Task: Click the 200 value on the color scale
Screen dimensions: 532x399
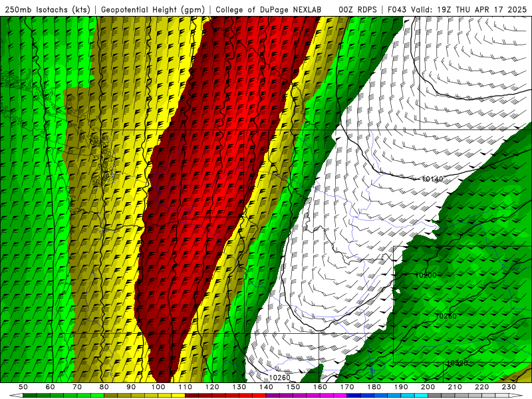Action: (x=428, y=387)
